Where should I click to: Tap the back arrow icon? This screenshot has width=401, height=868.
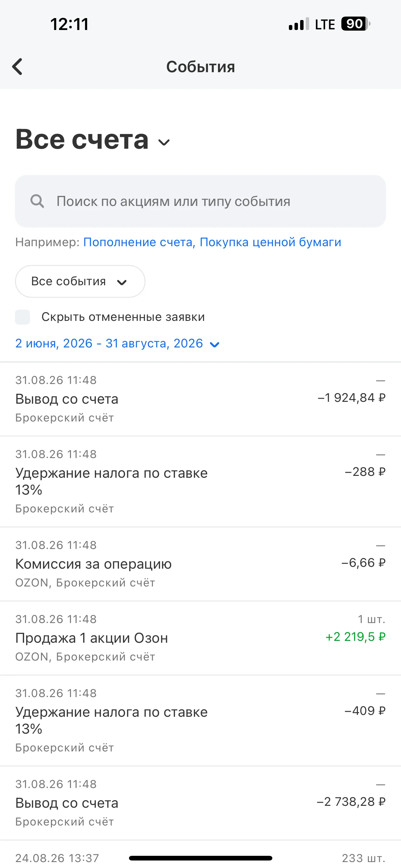coord(17,66)
